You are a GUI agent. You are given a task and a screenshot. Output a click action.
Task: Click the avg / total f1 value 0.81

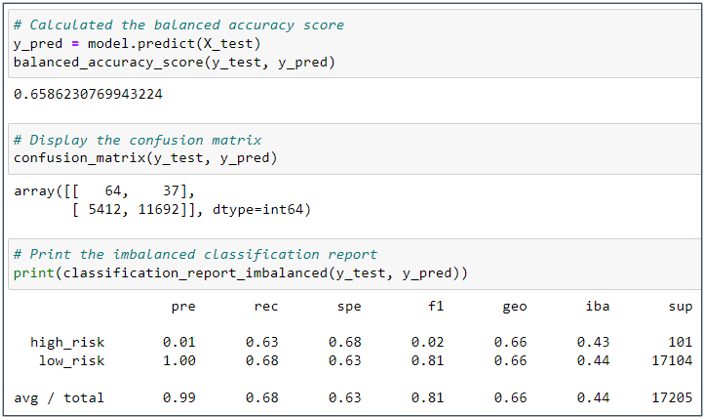(427, 398)
